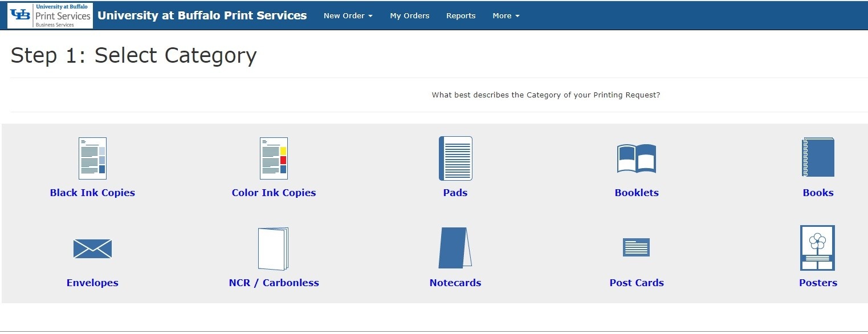Expand the New Order dropdown menu

coord(348,16)
